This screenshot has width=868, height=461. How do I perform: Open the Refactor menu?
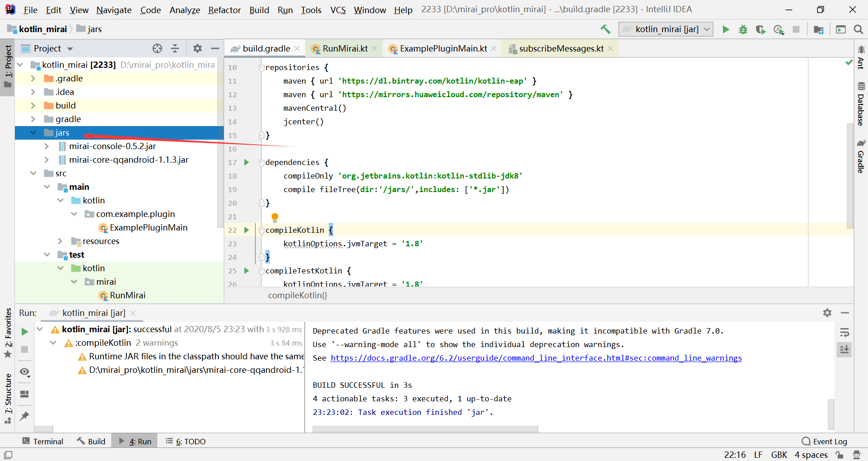[224, 10]
